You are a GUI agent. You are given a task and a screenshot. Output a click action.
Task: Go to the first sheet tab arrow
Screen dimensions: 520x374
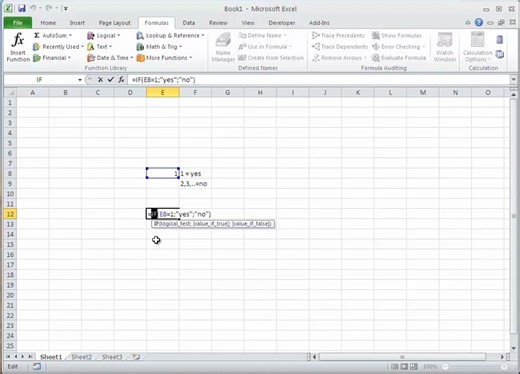(8, 357)
